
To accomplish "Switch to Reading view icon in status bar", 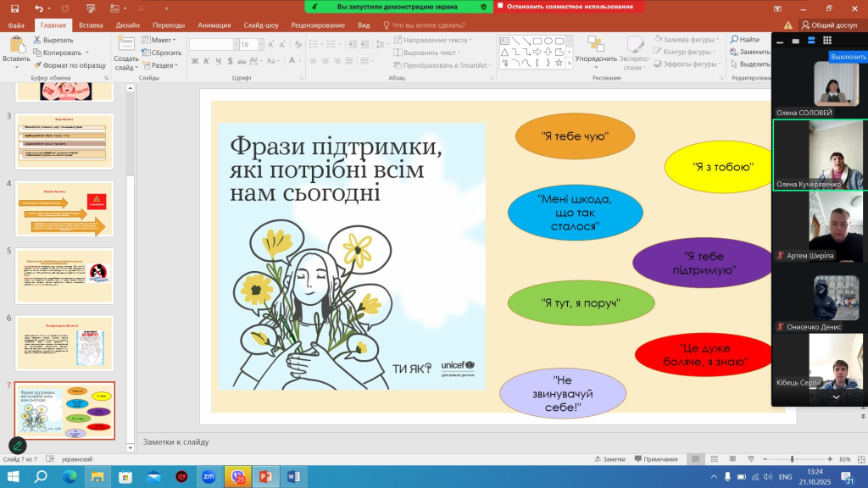I will click(x=732, y=459).
